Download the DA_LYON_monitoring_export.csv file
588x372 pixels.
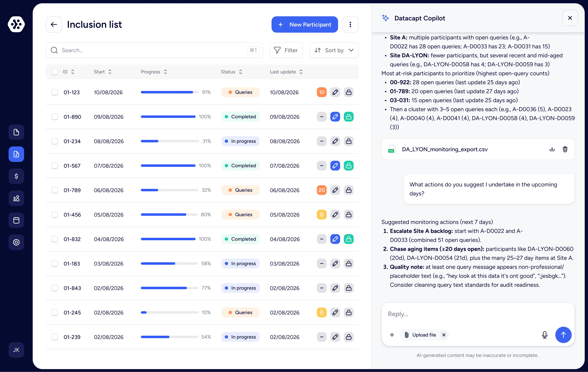pos(552,149)
